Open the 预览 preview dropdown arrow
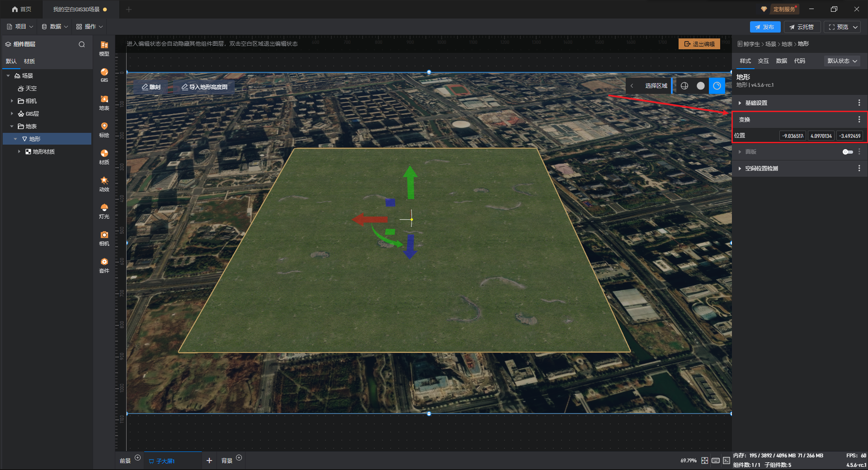Screen dimensions: 868x470 pyautogui.click(x=855, y=27)
